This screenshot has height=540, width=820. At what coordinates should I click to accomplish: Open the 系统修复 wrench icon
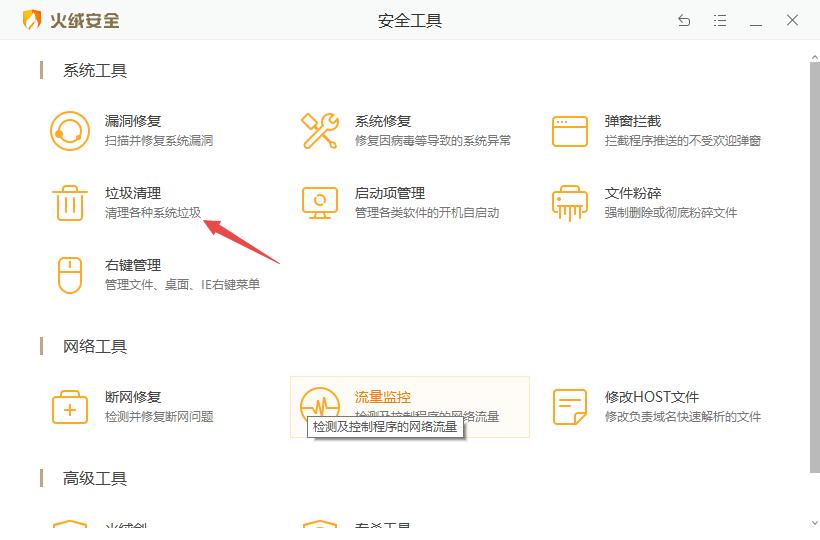pyautogui.click(x=320, y=131)
